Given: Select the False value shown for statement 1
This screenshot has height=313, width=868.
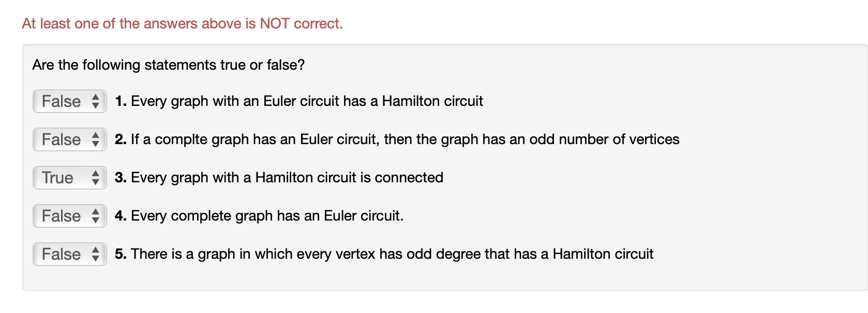Looking at the screenshot, I should [x=58, y=101].
